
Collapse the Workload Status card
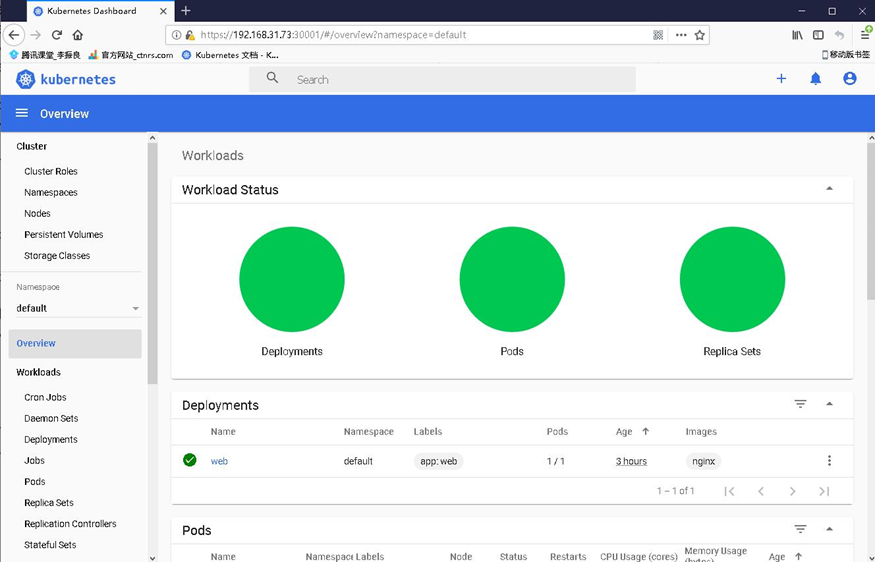829,189
